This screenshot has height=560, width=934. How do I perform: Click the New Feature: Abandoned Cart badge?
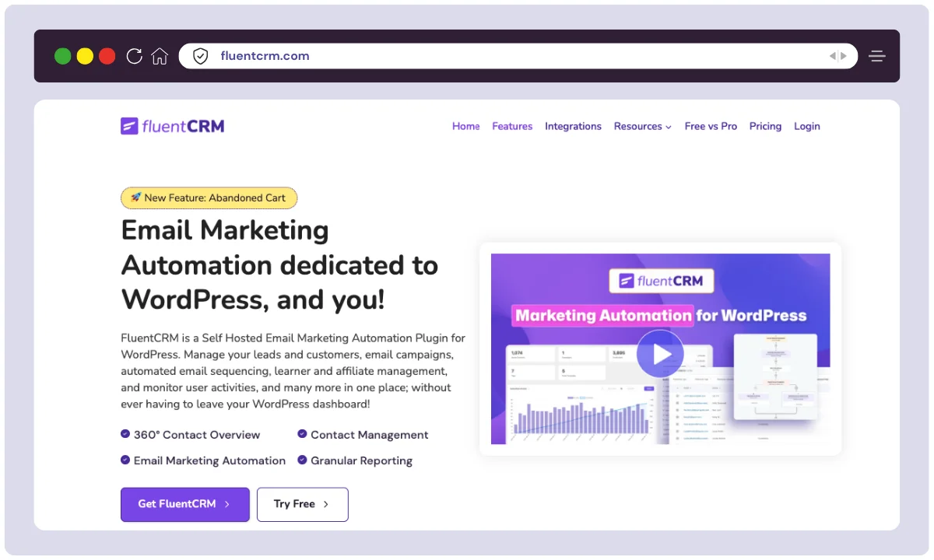point(209,198)
